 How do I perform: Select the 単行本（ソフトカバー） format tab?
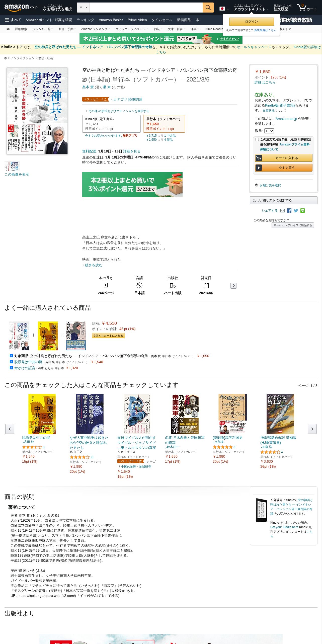pos(164,124)
